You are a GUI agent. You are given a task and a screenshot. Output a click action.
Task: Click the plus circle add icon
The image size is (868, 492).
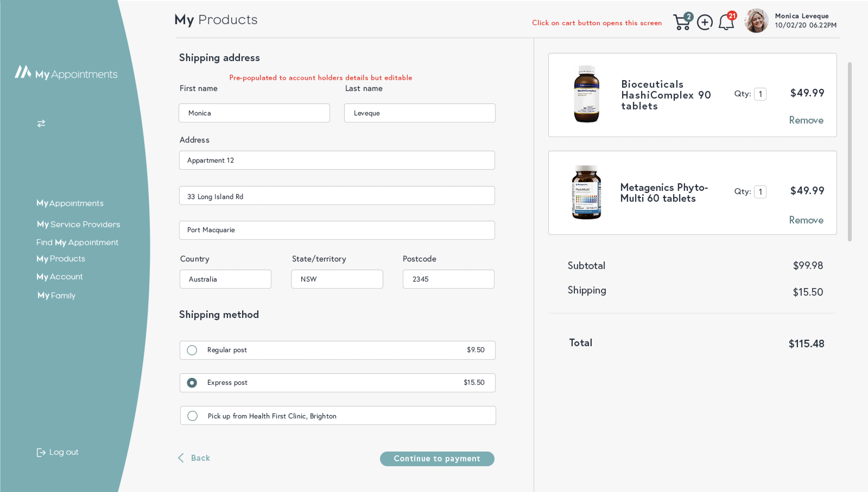705,22
